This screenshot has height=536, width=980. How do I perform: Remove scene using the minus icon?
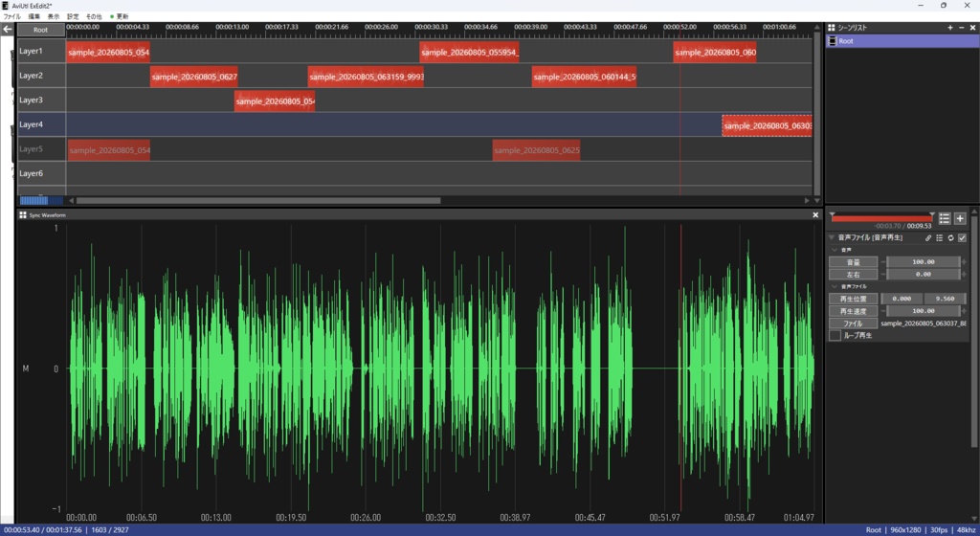pos(961,28)
